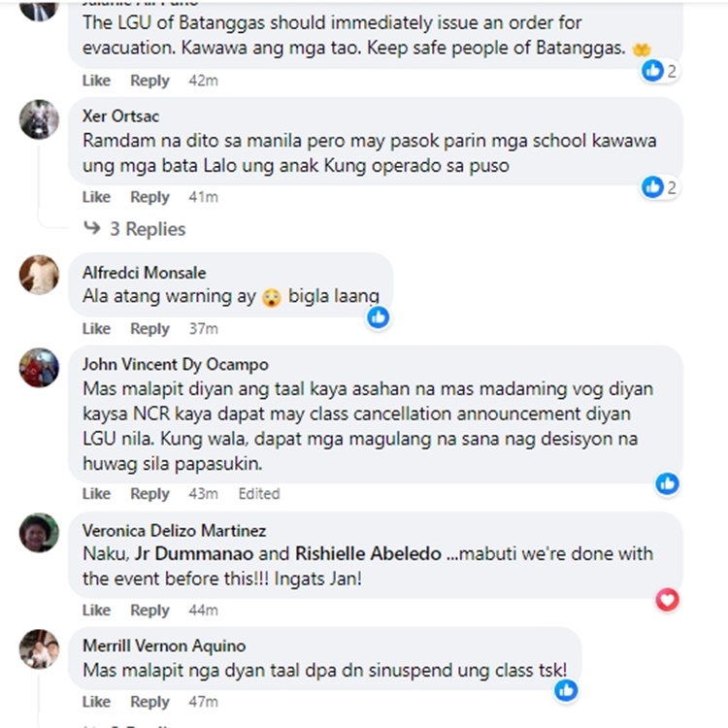Image resolution: width=728 pixels, height=728 pixels.
Task: Open Alfredci Monsale's profile avatar
Action: pos(39,275)
